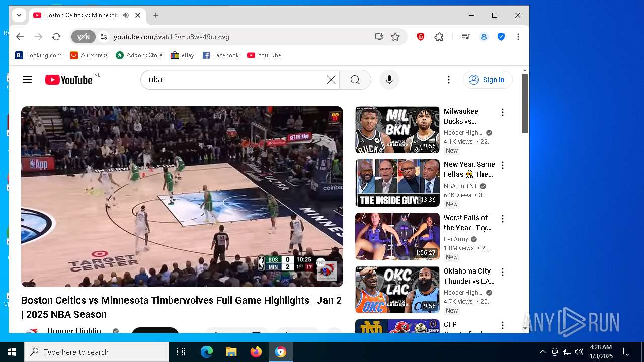Viewport: 644px width, 362px height.
Task: Click the nba search input field
Action: click(x=236, y=80)
